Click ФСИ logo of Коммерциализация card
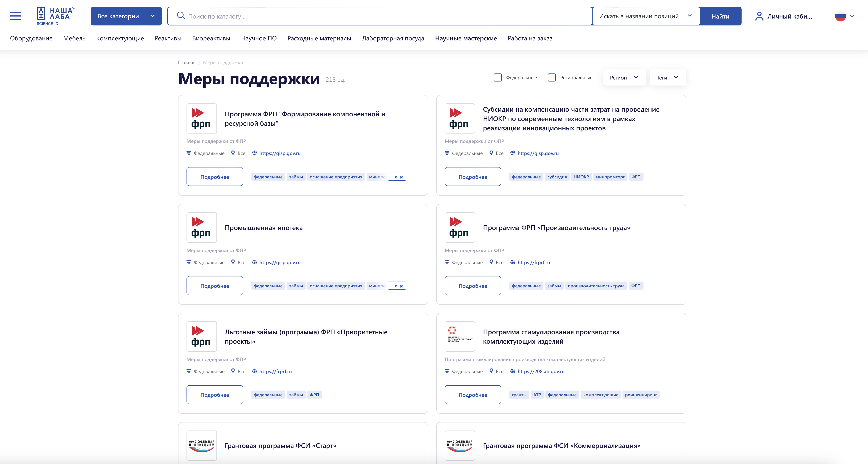868x464 pixels. [460, 445]
